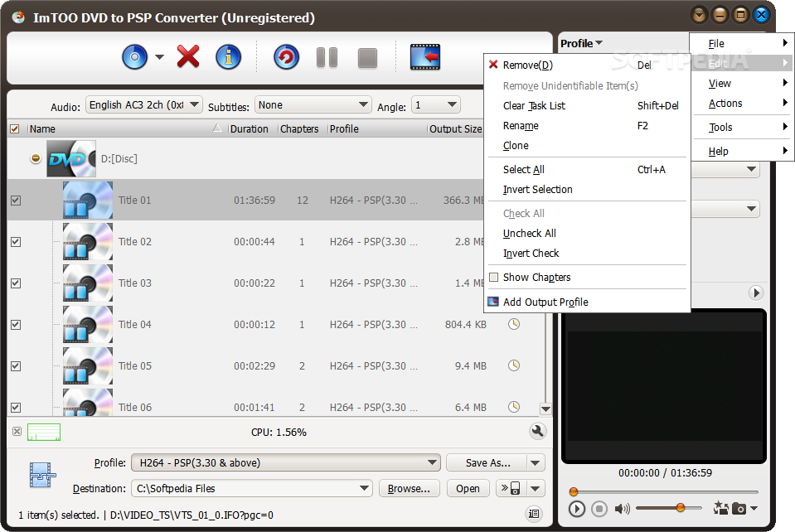Uncheck the Title 03 checkbox
This screenshot has width=795, height=532.
point(16,283)
